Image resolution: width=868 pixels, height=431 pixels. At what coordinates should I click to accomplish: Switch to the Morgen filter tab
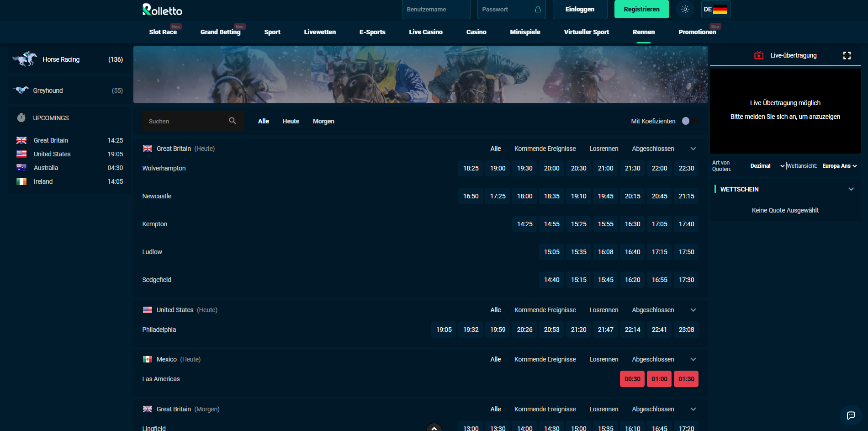point(323,121)
